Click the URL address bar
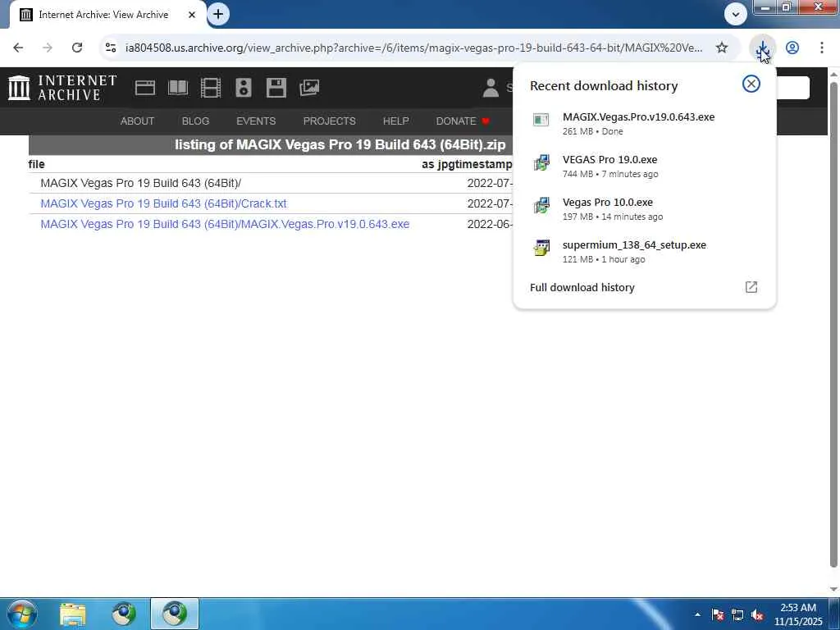 (413, 48)
